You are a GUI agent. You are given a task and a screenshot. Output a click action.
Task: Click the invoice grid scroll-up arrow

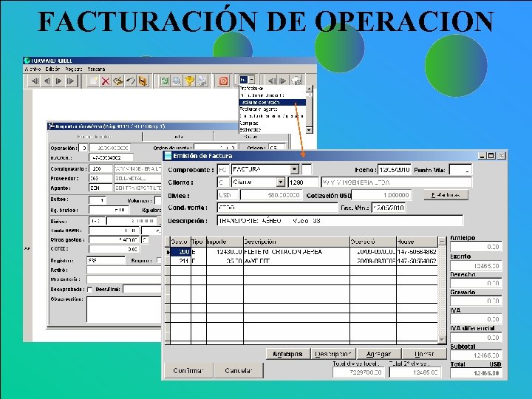pos(442,241)
